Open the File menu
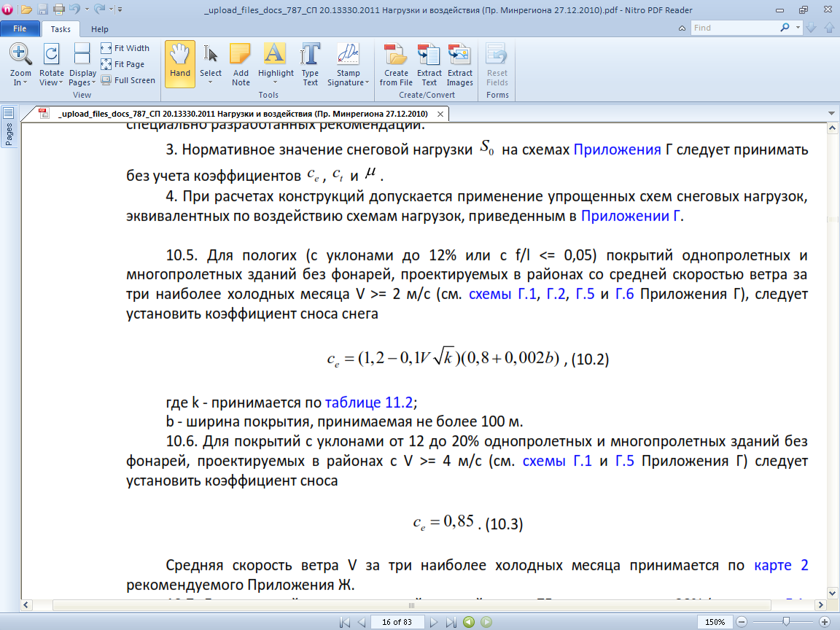The image size is (840, 630). (x=20, y=28)
